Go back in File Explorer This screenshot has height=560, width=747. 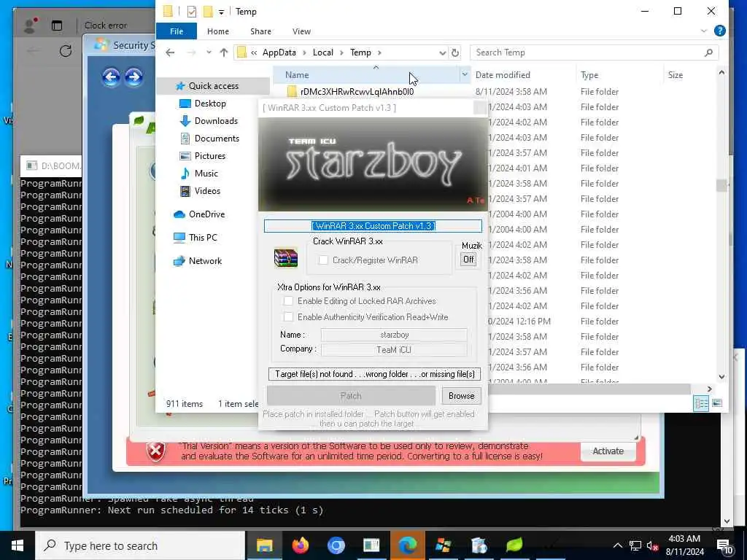(x=170, y=52)
